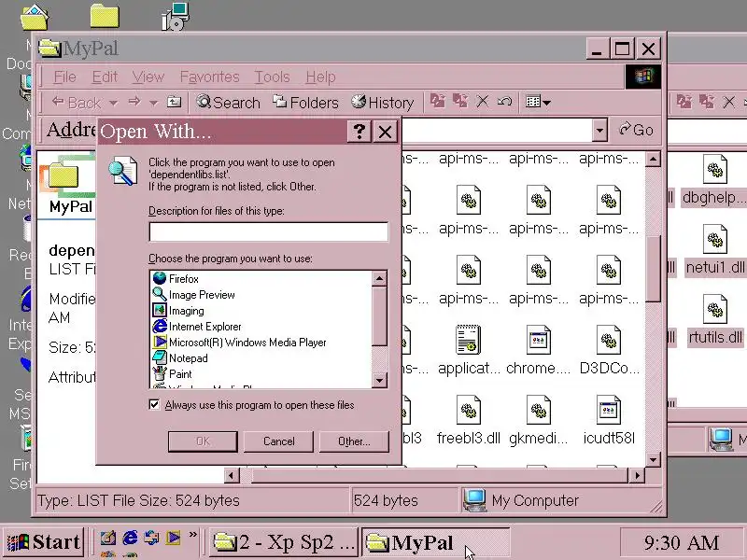
Task: Select the gkmedi... file icon
Action: coord(539,411)
